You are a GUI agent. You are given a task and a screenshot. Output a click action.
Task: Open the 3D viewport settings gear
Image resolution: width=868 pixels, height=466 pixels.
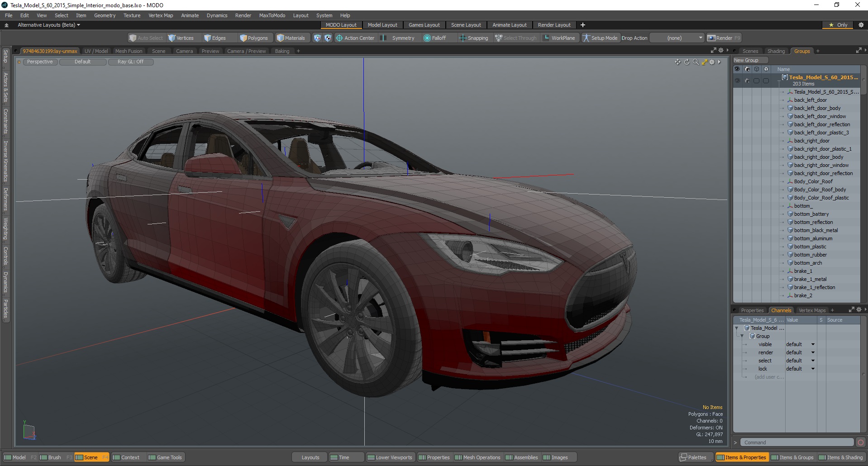[x=712, y=62]
